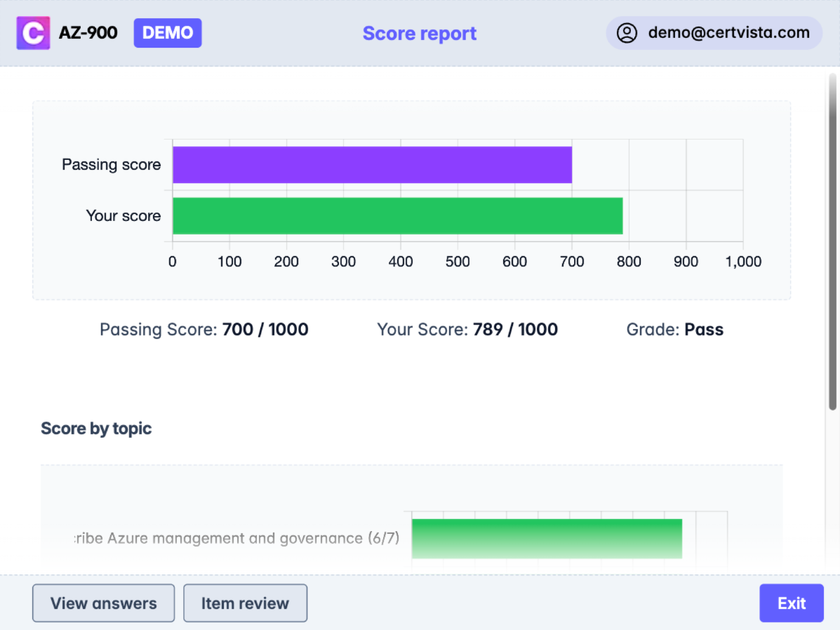
Task: Toggle the Passing score bar
Action: 372,164
